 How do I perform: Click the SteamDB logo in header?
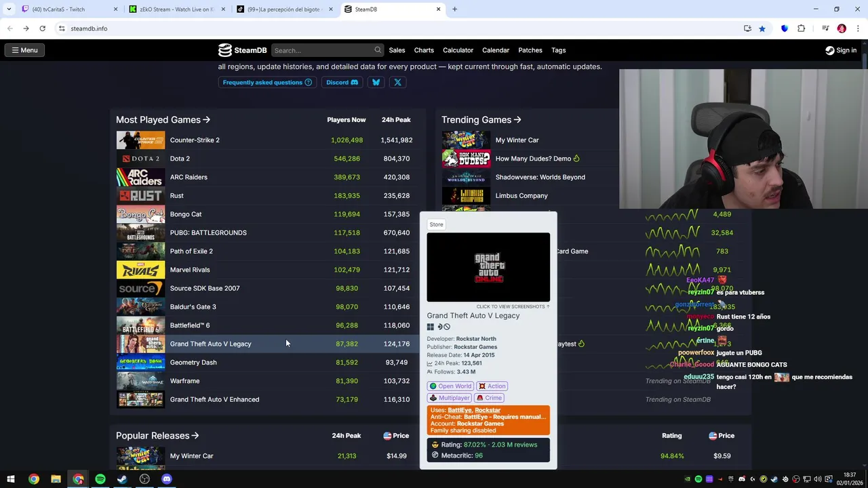pos(242,50)
